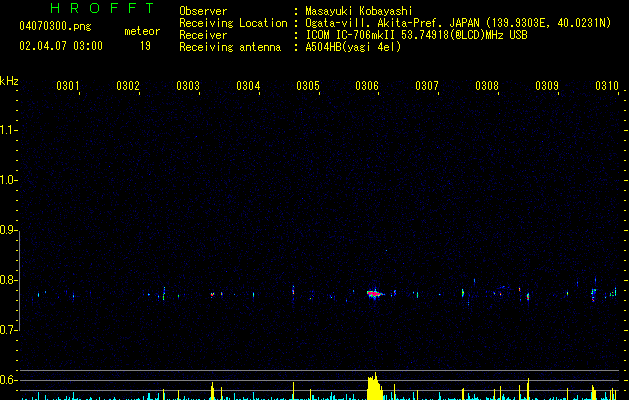The width and height of the screenshot is (629, 400).
Task: Click the 1.1 frequency axis label
Action: click(8, 130)
